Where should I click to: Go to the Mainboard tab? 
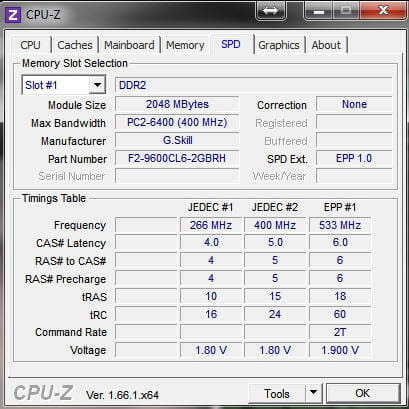(129, 45)
